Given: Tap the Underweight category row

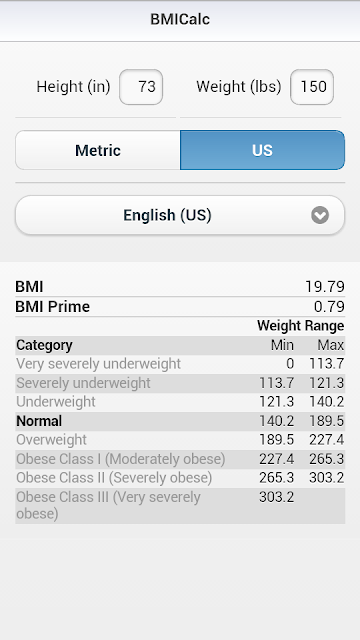Looking at the screenshot, I should [180, 402].
